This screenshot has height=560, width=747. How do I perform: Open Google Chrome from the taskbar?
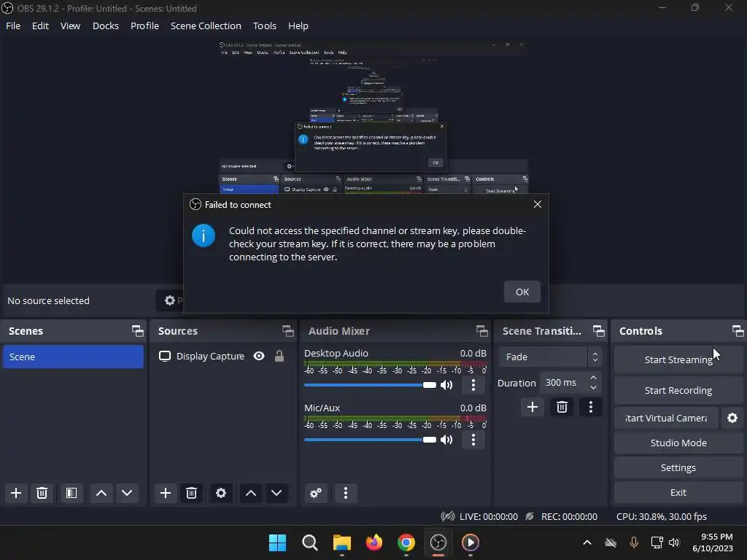(x=406, y=542)
